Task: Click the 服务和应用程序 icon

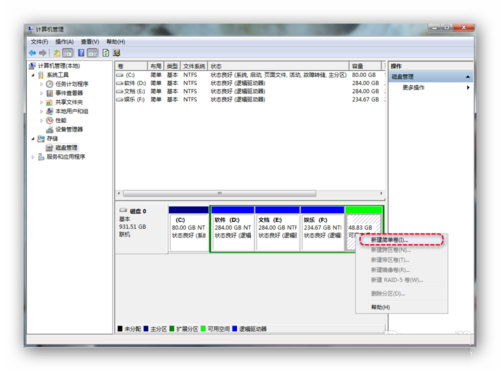Action: coord(41,157)
